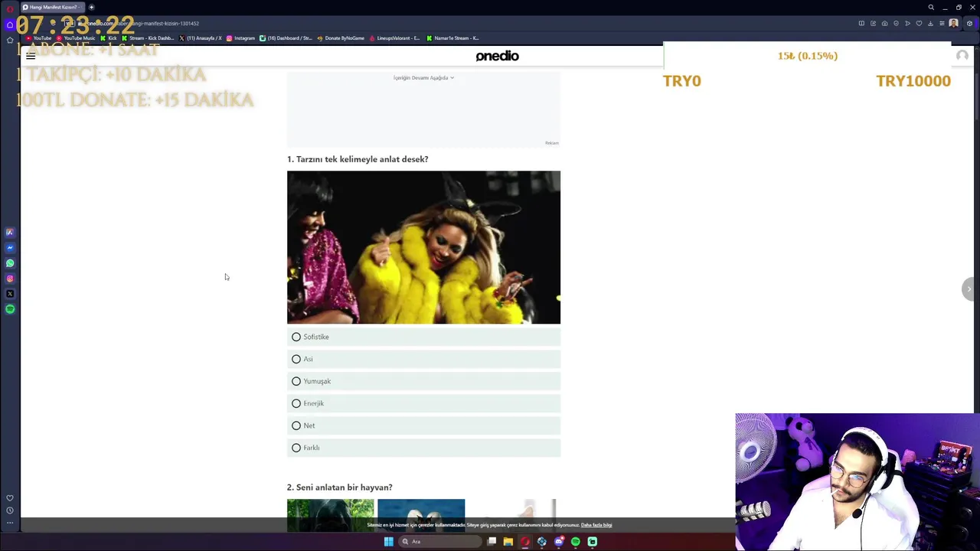Click the quiz question 1 image

tap(423, 247)
